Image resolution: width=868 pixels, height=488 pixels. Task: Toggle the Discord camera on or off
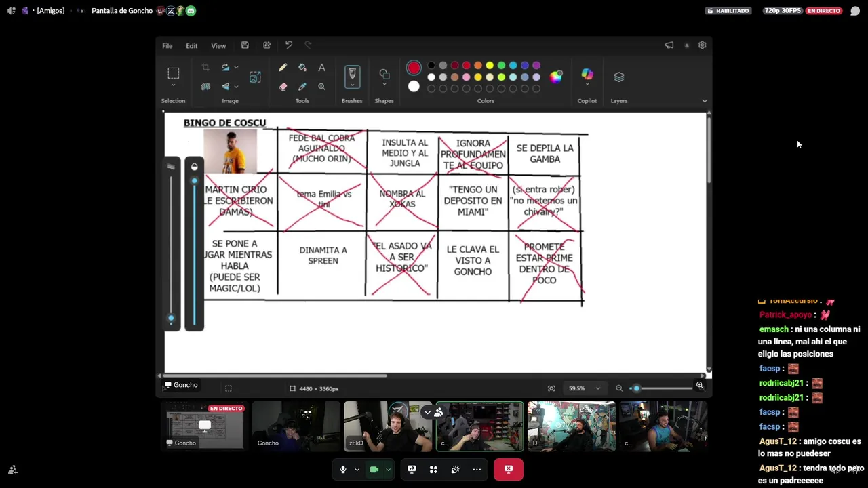(x=374, y=469)
